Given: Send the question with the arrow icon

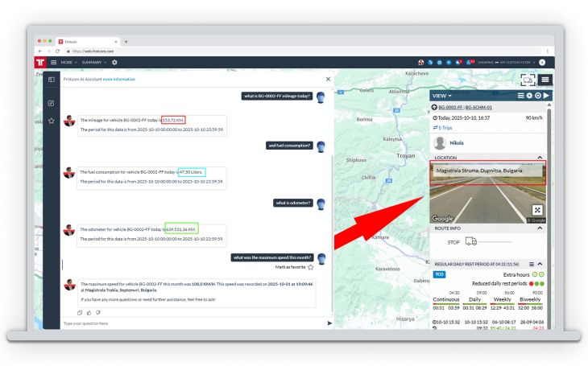Looking at the screenshot, I should tap(329, 323).
